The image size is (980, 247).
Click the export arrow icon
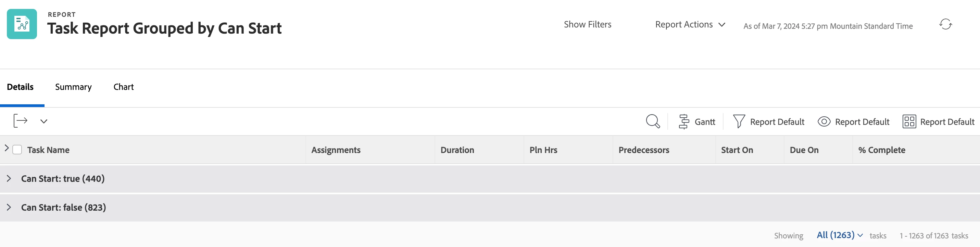tap(21, 121)
